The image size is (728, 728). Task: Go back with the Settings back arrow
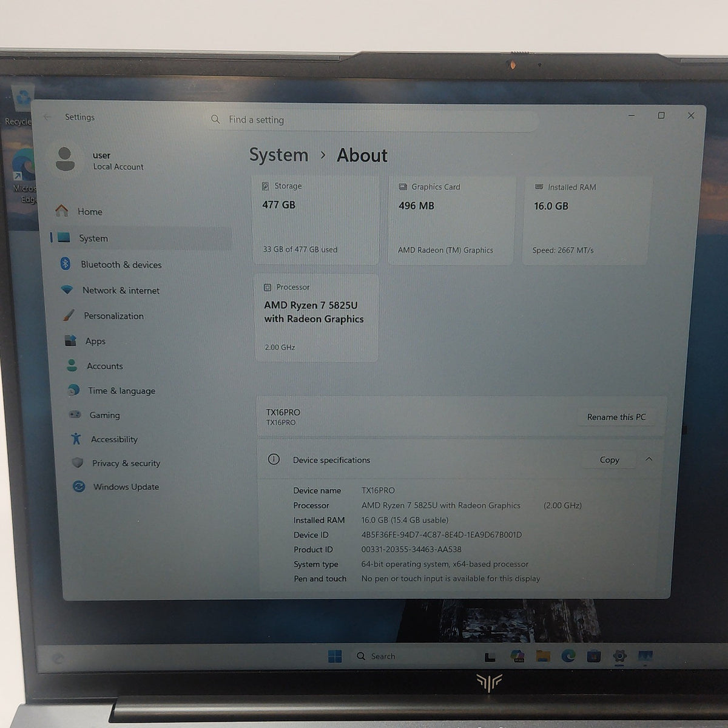tap(47, 116)
